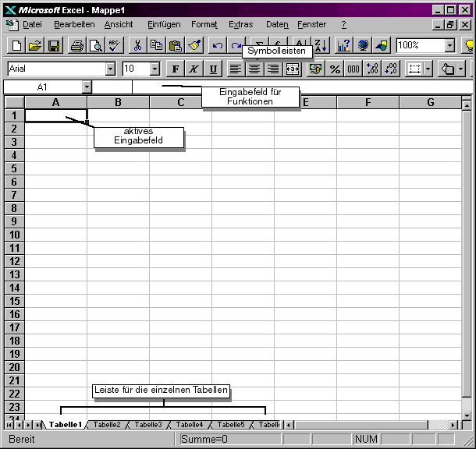Cut selection with the scissors icon
The image size is (476, 449).
tap(137, 45)
